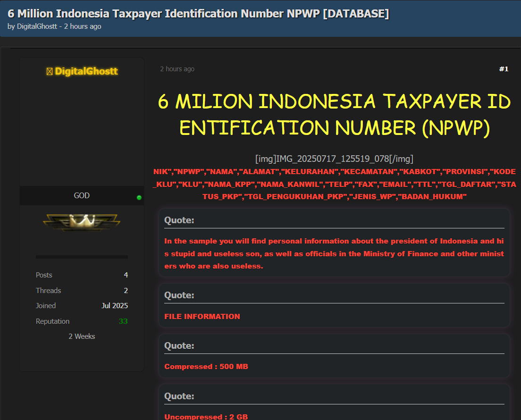Click the "Uncompressed : 2 GB" text

pos(206,417)
